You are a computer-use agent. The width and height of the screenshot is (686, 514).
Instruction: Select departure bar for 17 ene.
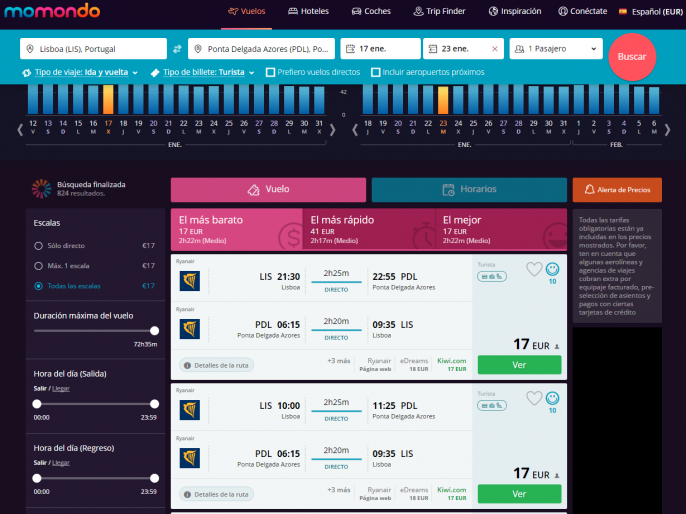[x=108, y=100]
